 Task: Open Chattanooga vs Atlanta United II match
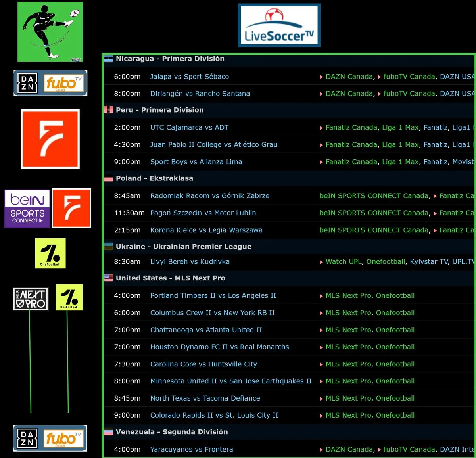[x=206, y=330]
